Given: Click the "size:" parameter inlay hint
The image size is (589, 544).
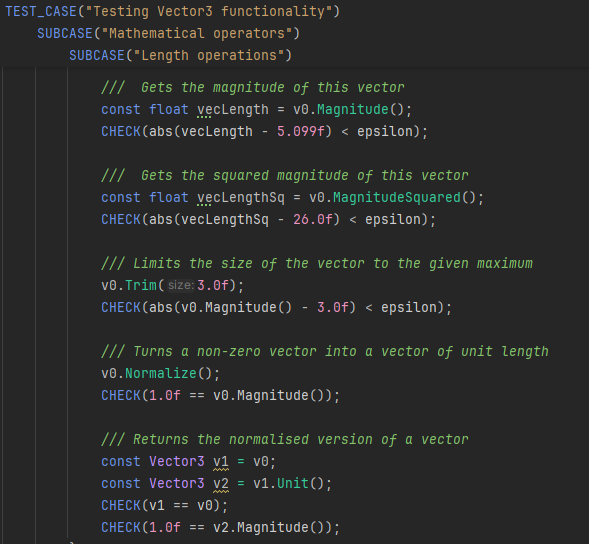Looking at the screenshot, I should pos(181,286).
